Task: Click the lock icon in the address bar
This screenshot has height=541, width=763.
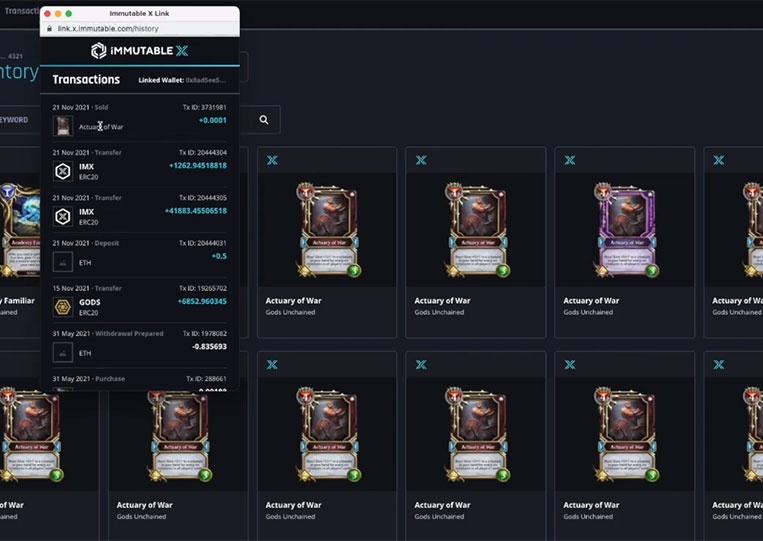Action: (49, 29)
